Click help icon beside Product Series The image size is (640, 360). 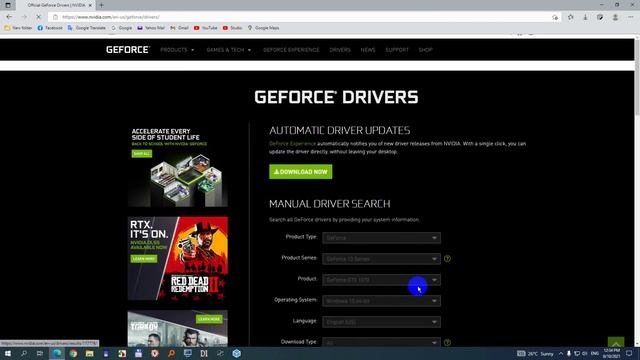(447, 259)
